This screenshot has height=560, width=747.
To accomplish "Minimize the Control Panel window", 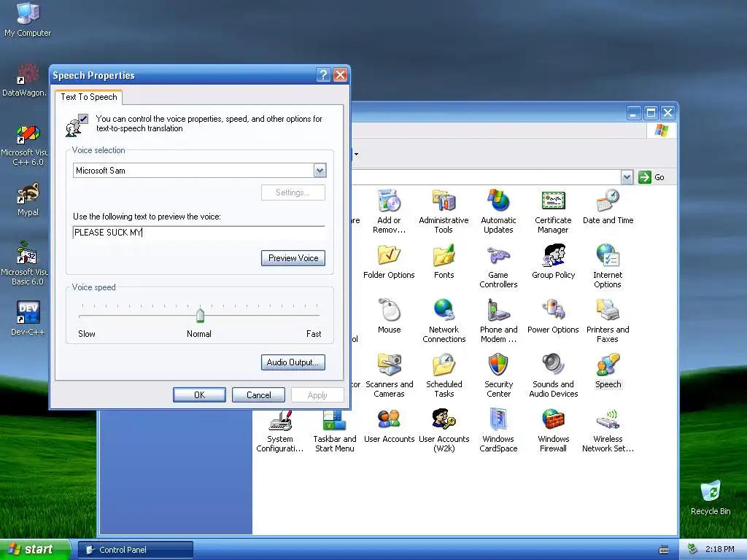I will pyautogui.click(x=634, y=113).
